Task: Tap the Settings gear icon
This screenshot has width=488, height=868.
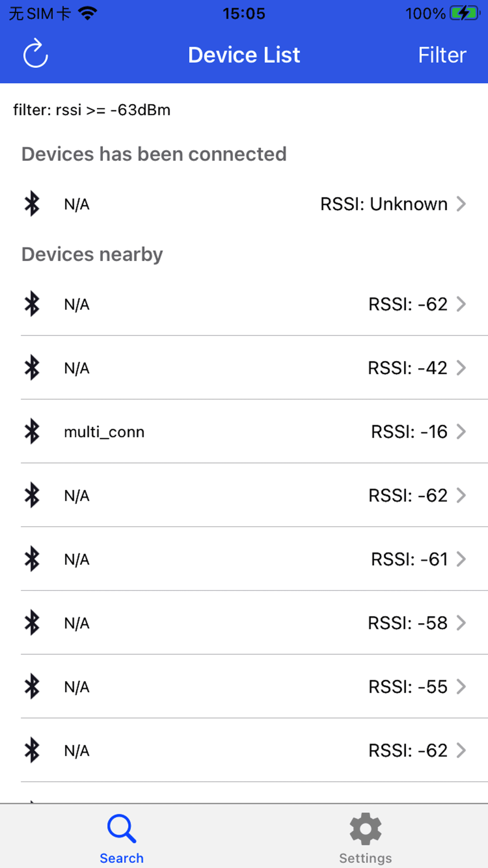Action: coord(365,828)
